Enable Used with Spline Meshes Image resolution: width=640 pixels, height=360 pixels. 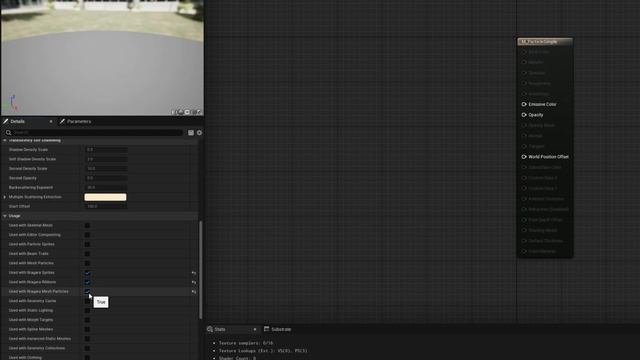pos(87,329)
